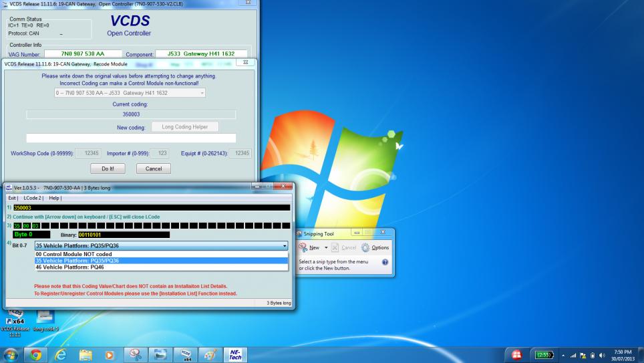
Task: Open the Help menu in LCode window
Action: [x=55, y=198]
